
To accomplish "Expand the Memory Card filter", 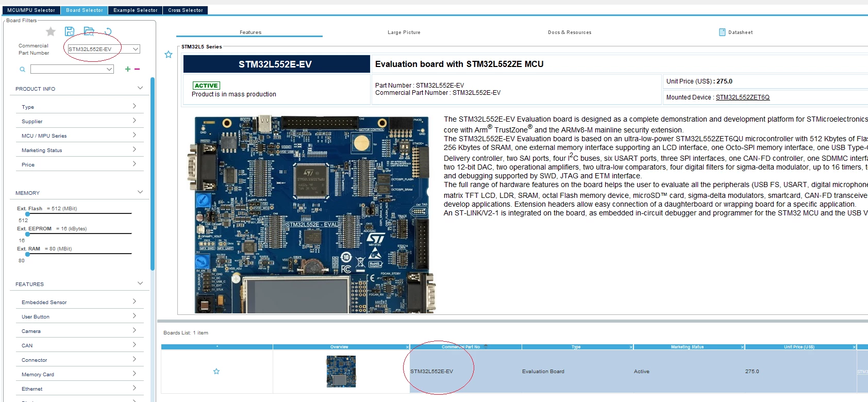I will (x=135, y=374).
